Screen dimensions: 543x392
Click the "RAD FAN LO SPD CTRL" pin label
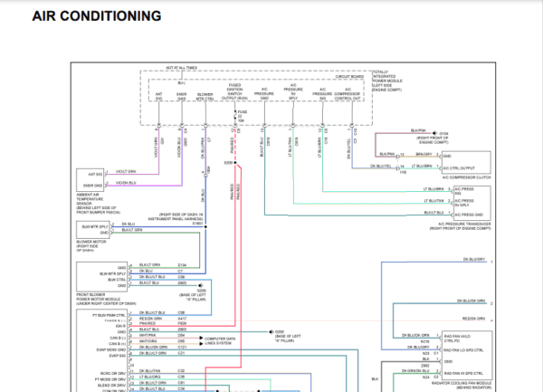[463, 350]
